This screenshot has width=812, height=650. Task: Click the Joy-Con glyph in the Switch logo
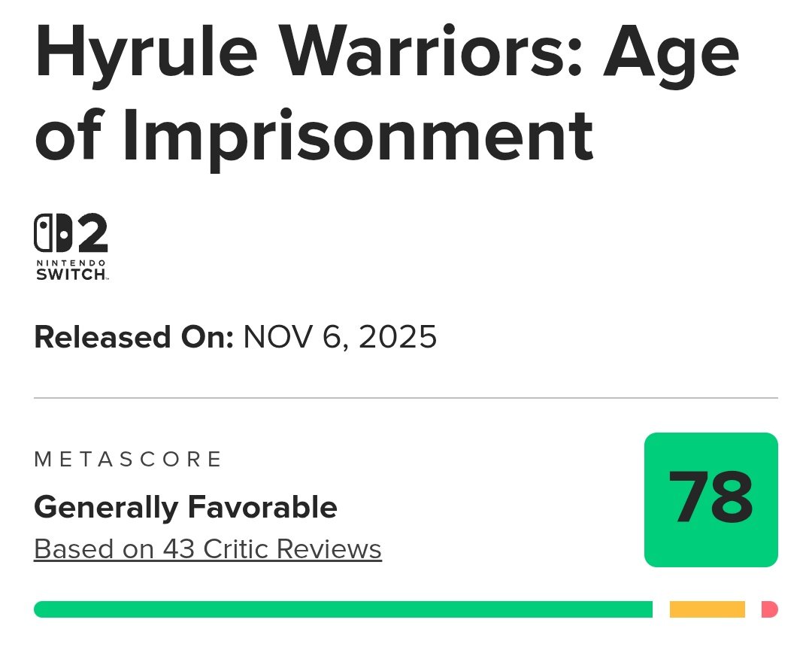point(53,233)
